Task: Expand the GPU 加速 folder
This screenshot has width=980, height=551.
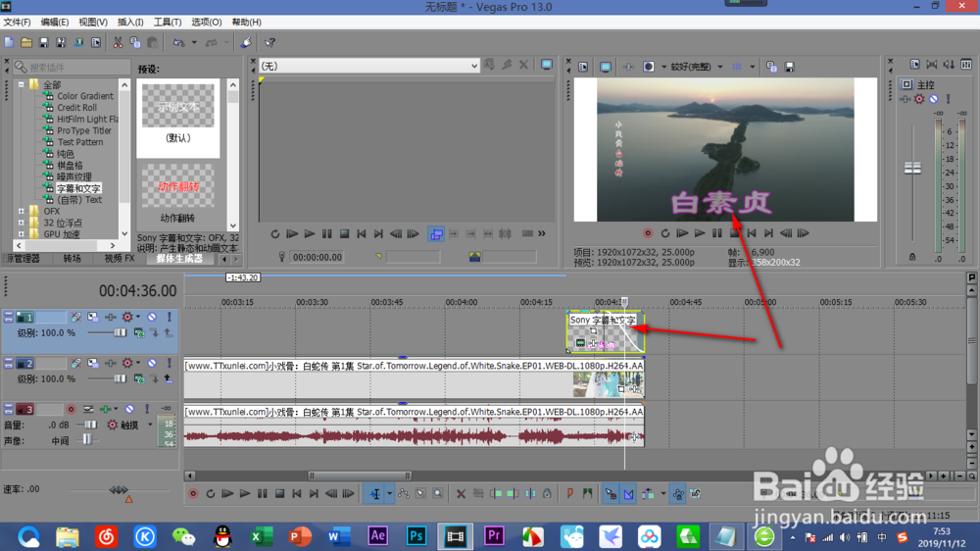Action: [x=22, y=234]
